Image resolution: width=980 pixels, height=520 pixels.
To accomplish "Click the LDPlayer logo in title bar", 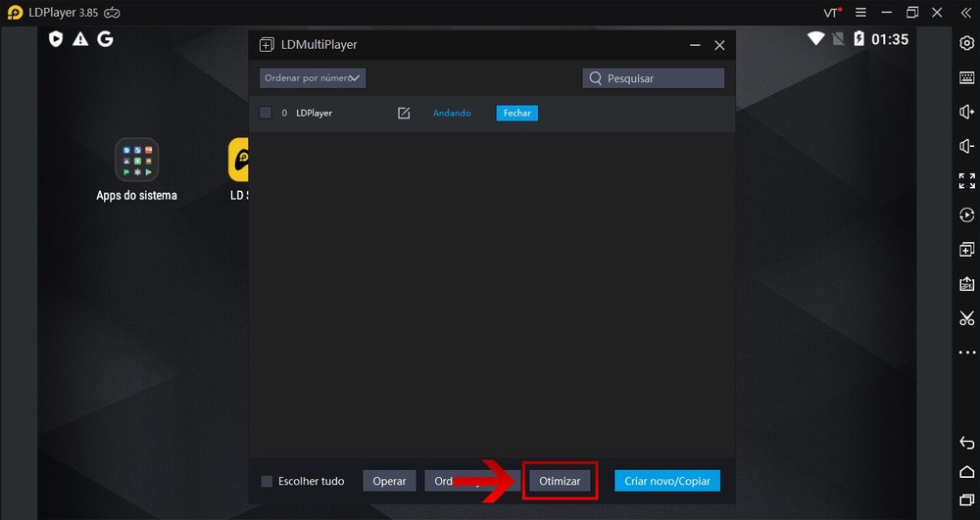I will click(x=15, y=13).
